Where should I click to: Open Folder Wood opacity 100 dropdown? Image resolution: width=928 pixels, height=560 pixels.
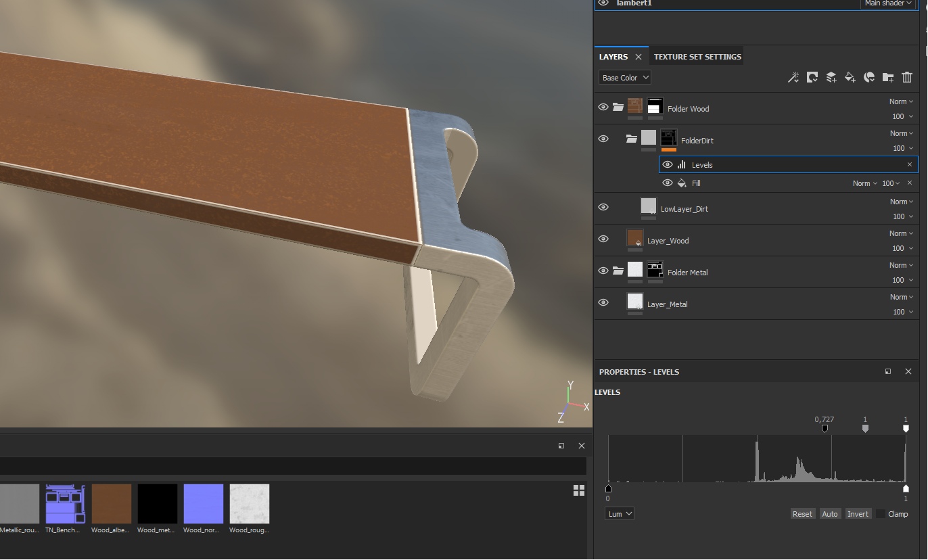click(x=903, y=116)
